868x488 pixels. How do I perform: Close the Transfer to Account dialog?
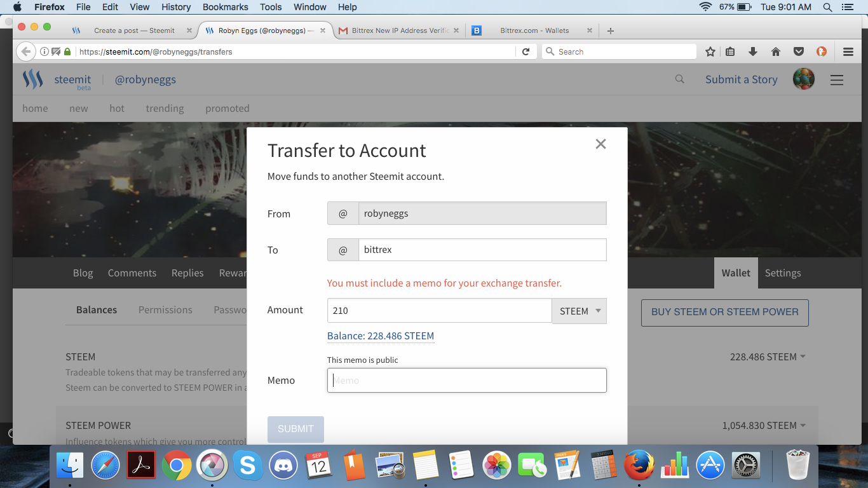point(600,144)
